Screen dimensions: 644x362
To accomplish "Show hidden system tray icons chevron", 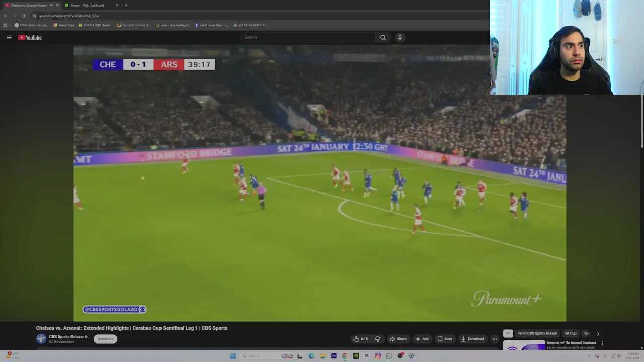I will tap(590, 356).
